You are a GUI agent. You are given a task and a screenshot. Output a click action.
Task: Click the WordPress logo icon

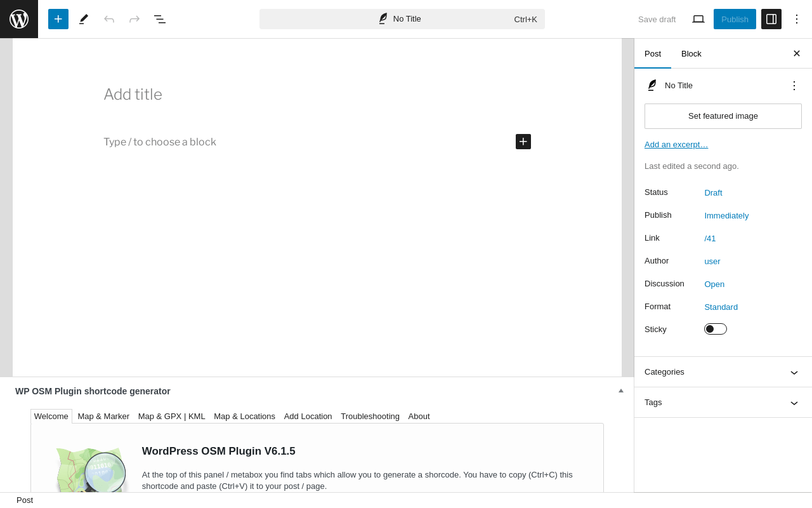click(x=19, y=19)
